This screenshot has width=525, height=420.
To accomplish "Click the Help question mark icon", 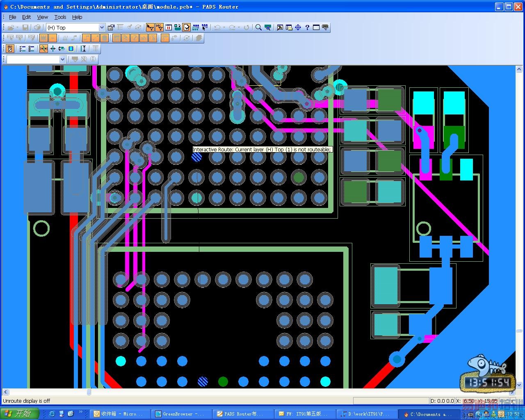I will pyautogui.click(x=307, y=27).
